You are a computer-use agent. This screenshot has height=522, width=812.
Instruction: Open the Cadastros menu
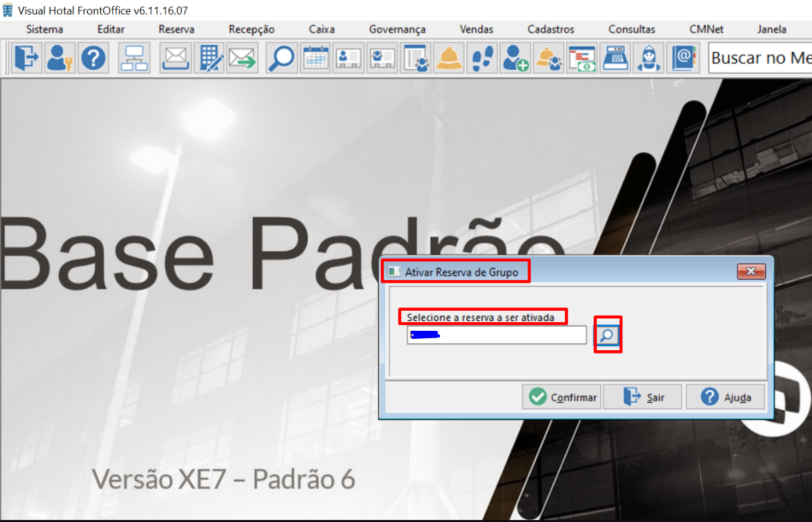[x=551, y=29]
